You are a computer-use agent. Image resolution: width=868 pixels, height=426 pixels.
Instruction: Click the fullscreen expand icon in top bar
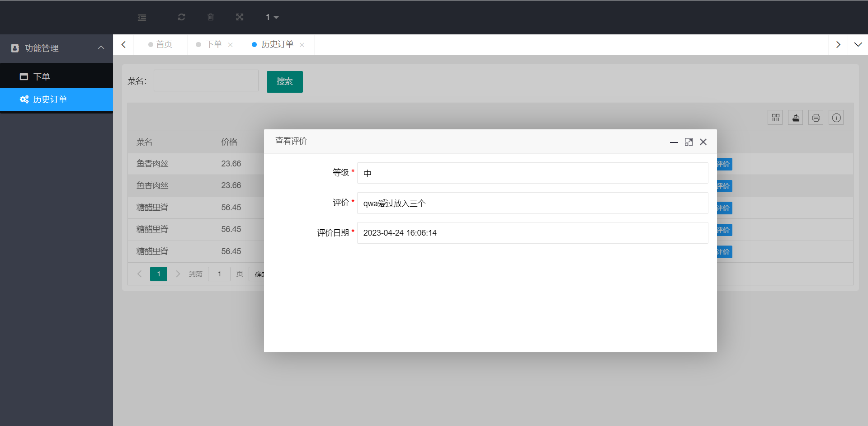240,17
